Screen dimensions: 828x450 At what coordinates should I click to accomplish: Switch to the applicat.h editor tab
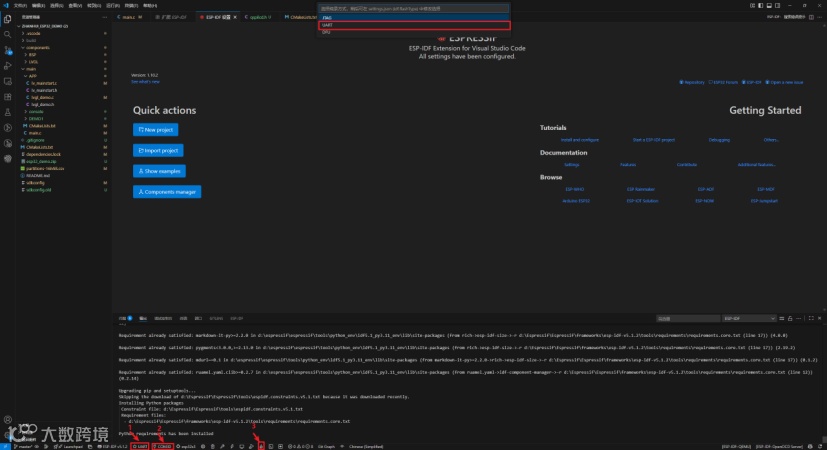coord(259,17)
